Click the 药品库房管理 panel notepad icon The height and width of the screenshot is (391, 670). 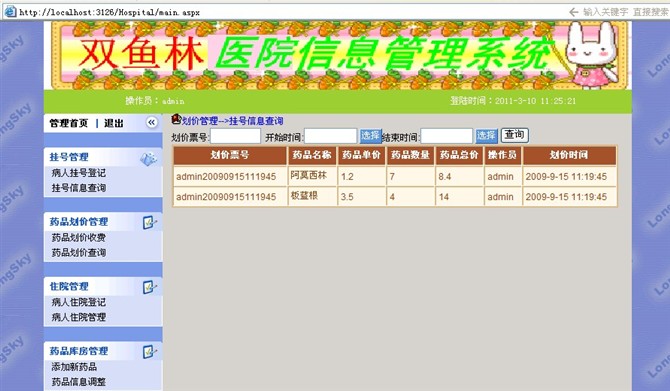click(x=150, y=352)
